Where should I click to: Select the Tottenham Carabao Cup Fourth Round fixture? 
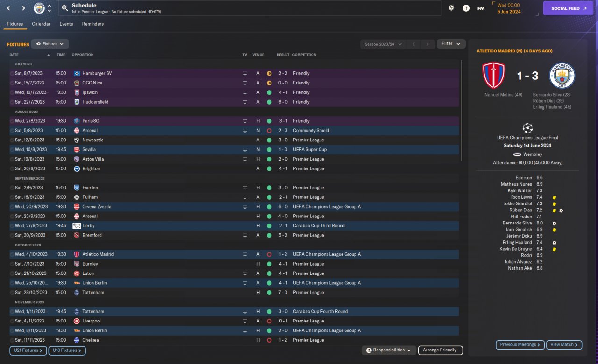click(x=234, y=312)
